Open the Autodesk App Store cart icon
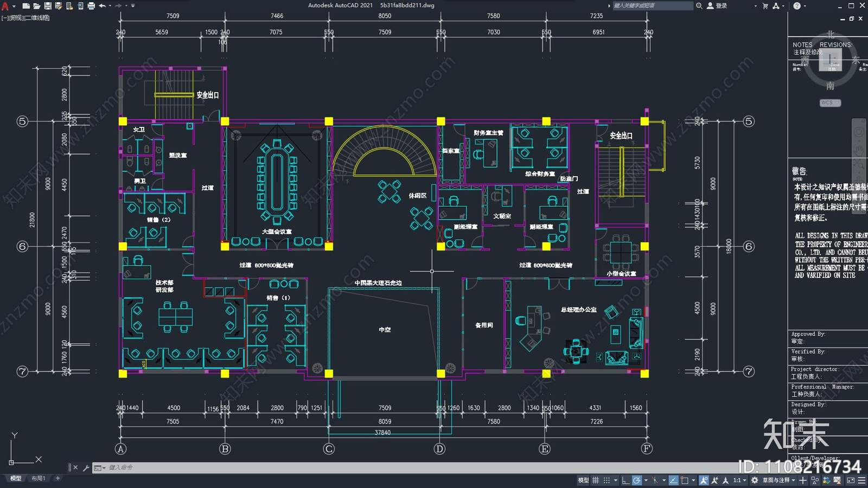Image resolution: width=868 pixels, height=488 pixels. pyautogui.click(x=765, y=6)
